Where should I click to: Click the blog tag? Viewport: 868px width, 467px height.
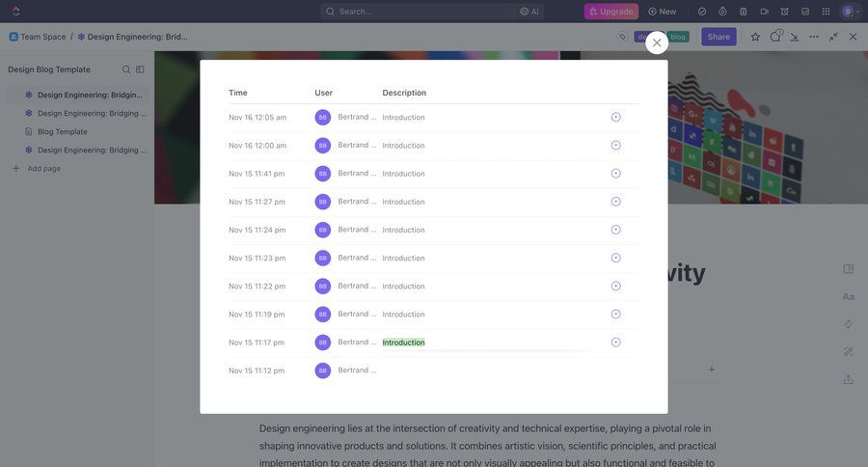coord(678,37)
